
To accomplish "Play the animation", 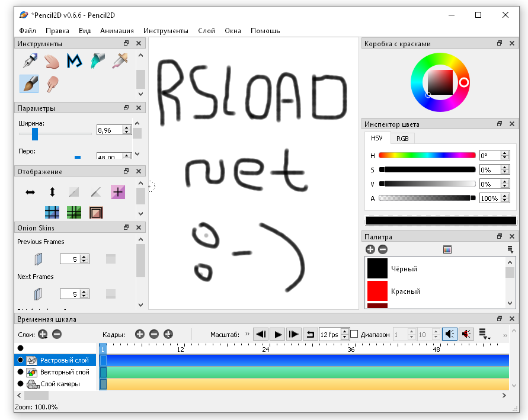I will pos(278,334).
